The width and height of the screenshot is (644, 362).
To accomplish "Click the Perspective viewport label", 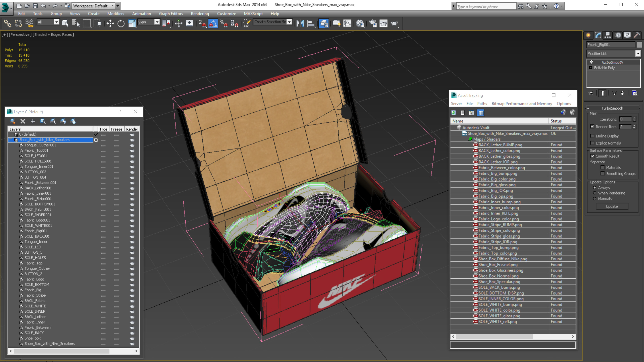I will tap(20, 34).
